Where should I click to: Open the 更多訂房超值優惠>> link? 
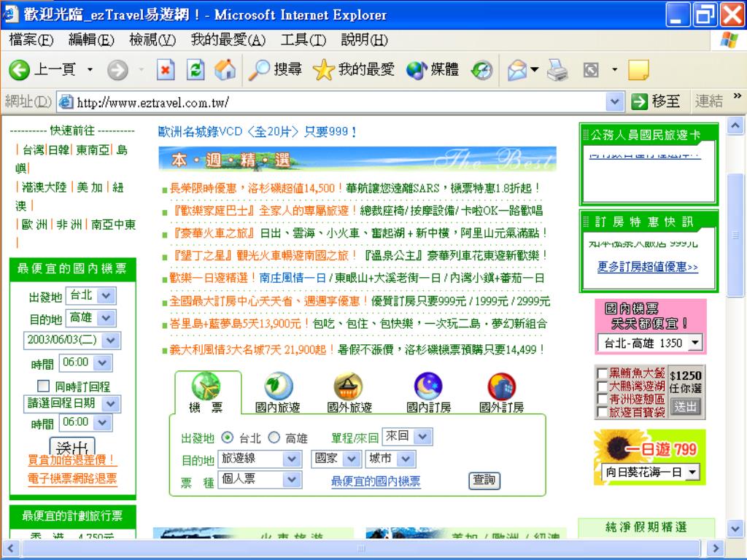(648, 267)
